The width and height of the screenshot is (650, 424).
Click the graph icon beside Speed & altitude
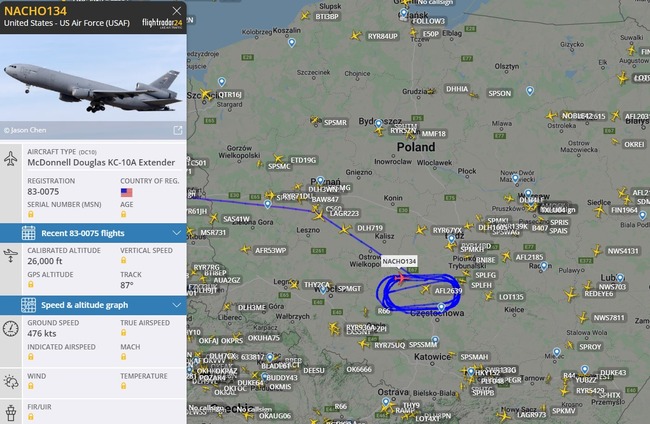(x=29, y=305)
